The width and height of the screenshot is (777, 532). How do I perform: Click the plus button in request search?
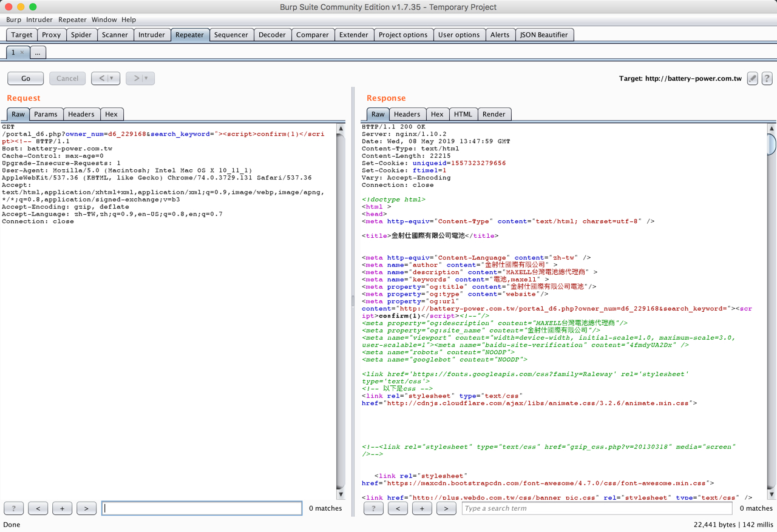62,508
